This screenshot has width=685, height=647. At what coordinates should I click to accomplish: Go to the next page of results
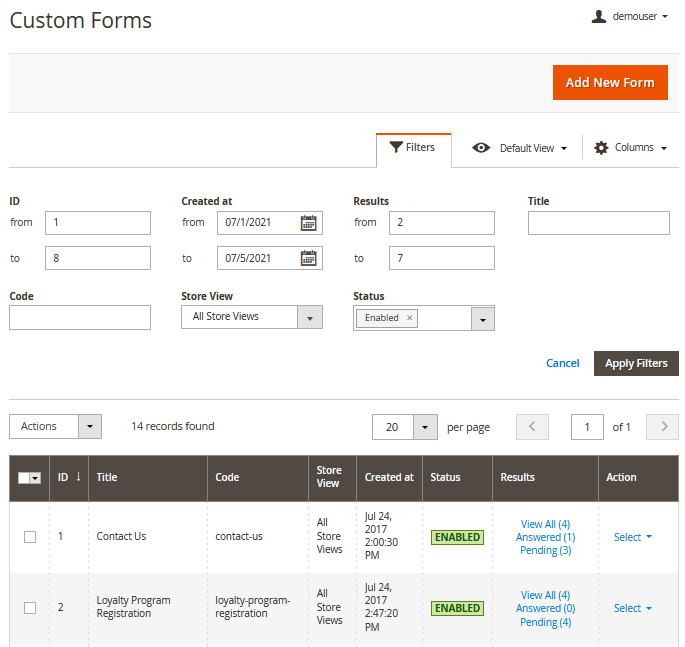point(662,427)
